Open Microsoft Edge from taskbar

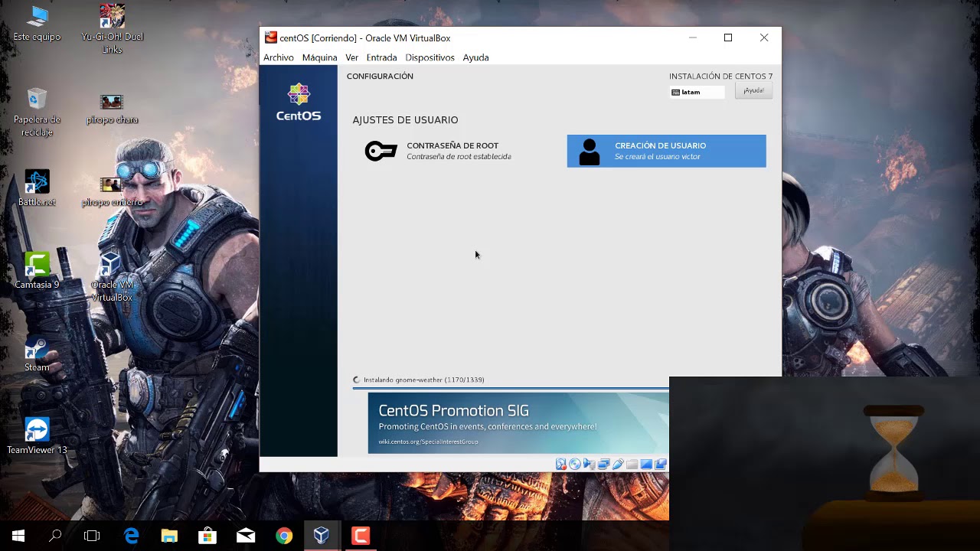[x=131, y=536]
